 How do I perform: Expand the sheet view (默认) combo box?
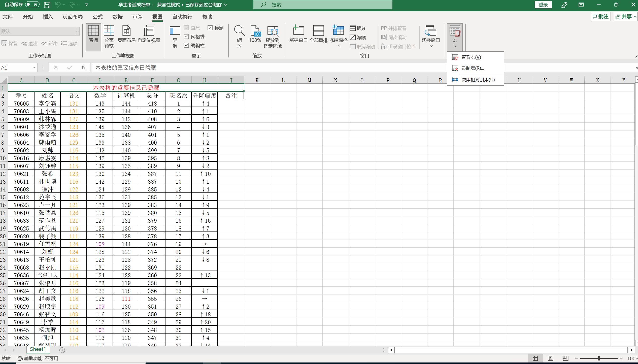(77, 31)
